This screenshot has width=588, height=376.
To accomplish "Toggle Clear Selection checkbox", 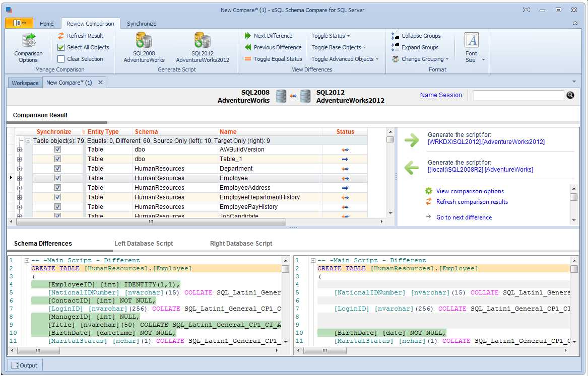I will point(61,59).
